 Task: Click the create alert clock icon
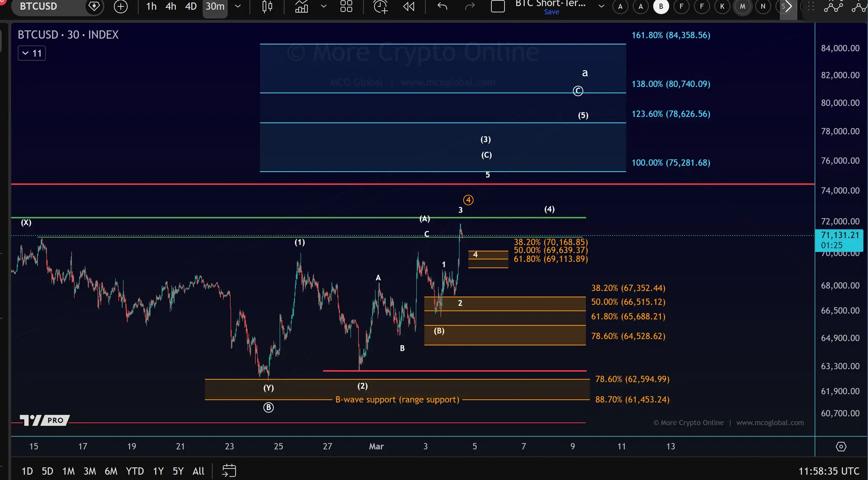click(x=380, y=6)
